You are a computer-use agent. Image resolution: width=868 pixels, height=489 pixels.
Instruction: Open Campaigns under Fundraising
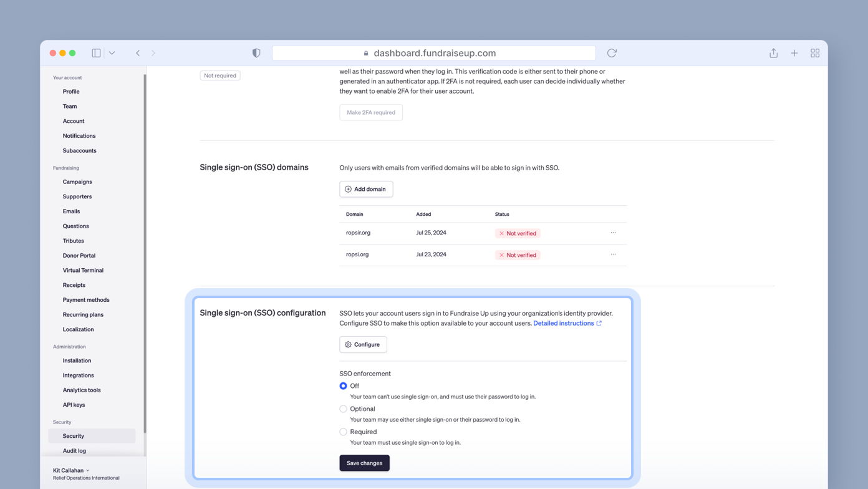[77, 182]
